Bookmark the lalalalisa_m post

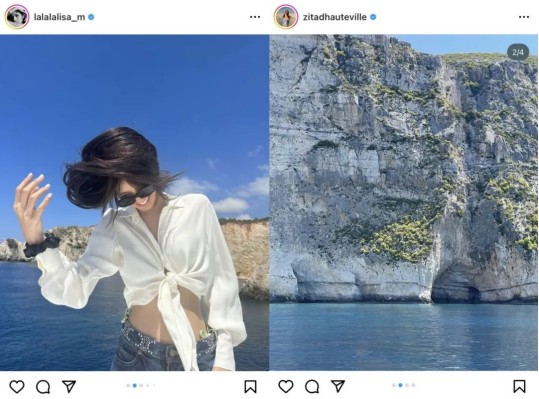(x=250, y=386)
